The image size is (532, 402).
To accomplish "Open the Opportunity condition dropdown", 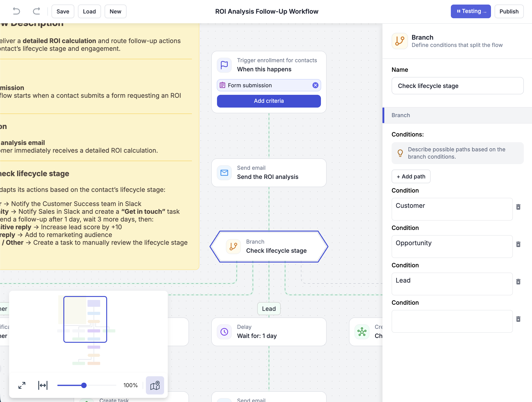I will (452, 246).
